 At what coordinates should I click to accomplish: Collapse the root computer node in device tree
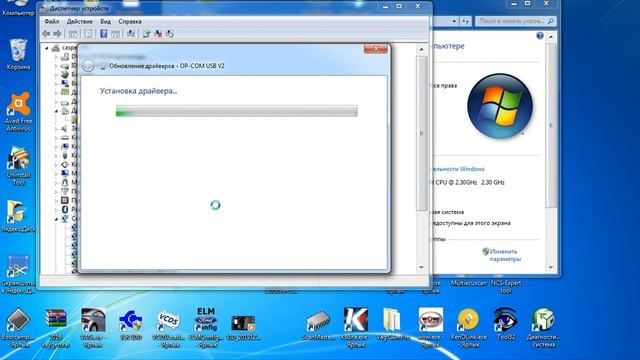click(47, 48)
